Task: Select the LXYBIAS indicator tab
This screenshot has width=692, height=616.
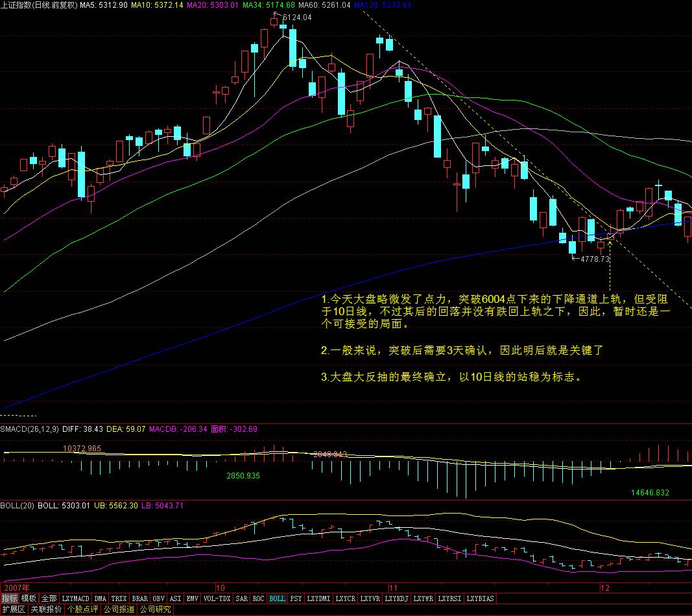Action: 480,598
